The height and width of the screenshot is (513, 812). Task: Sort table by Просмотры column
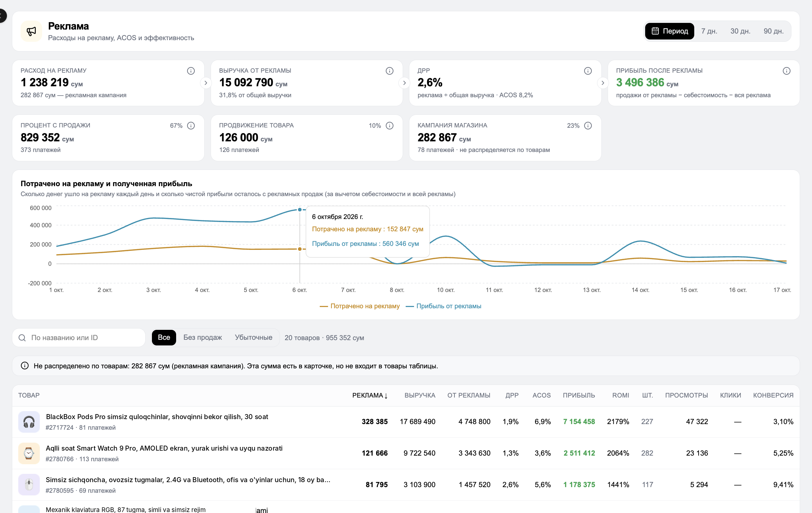pyautogui.click(x=686, y=395)
